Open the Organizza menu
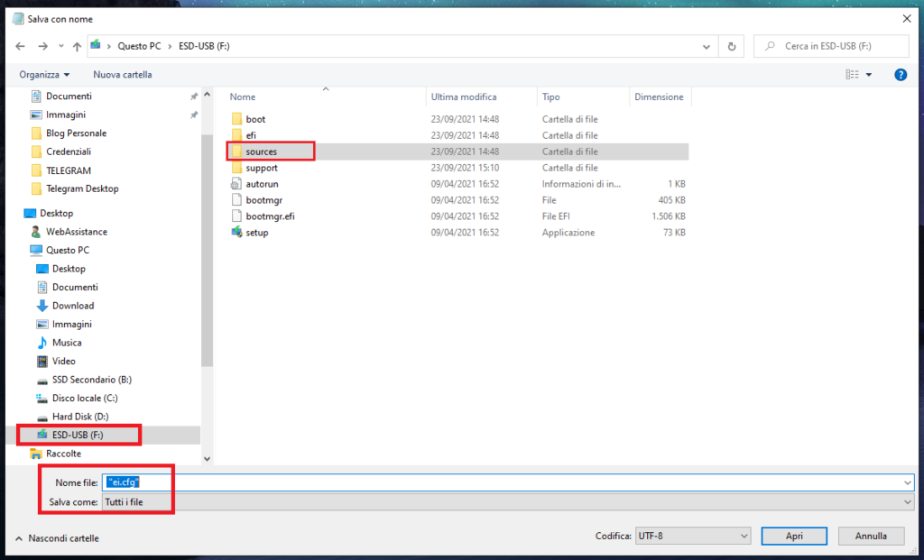The width and height of the screenshot is (924, 560). click(x=44, y=75)
